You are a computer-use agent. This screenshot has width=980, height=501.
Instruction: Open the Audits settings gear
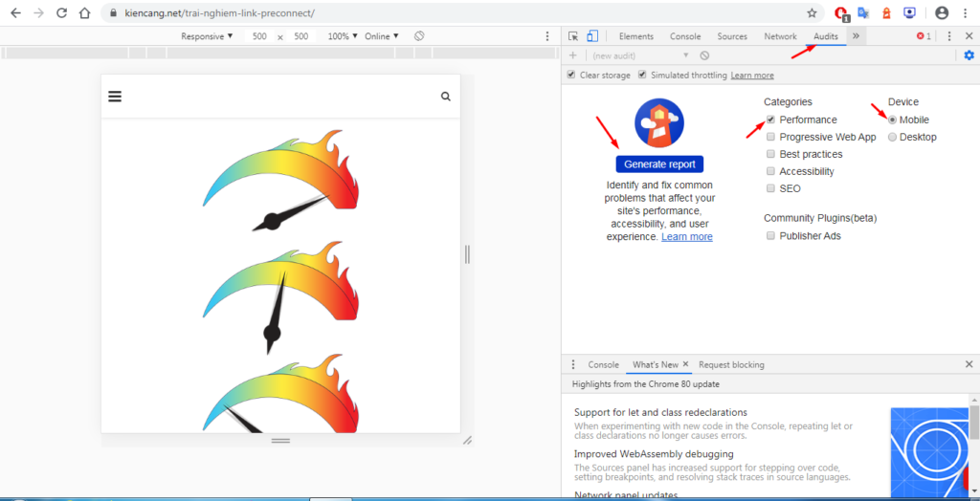(969, 55)
